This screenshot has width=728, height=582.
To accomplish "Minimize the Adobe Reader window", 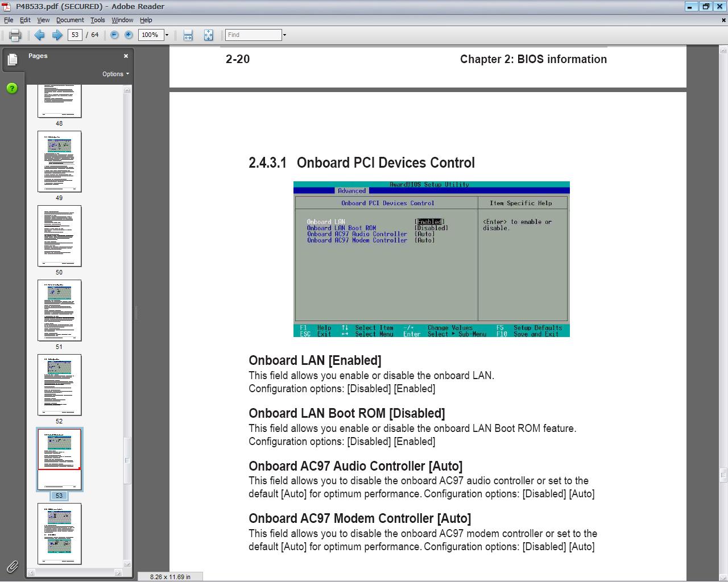I will click(x=690, y=6).
